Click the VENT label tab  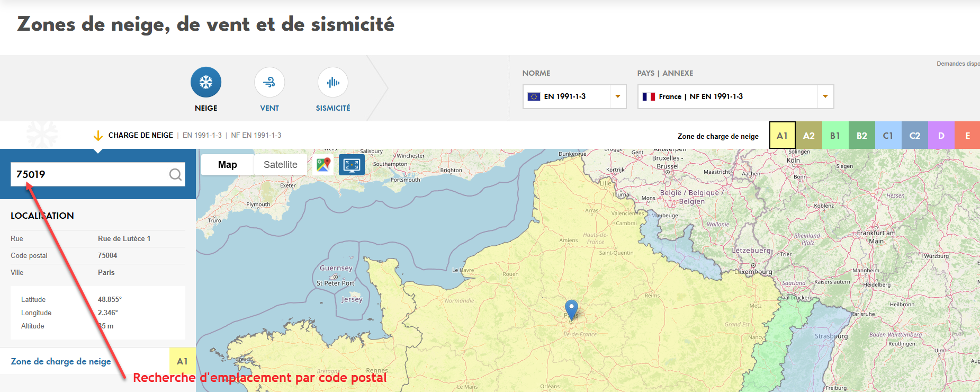tap(269, 108)
